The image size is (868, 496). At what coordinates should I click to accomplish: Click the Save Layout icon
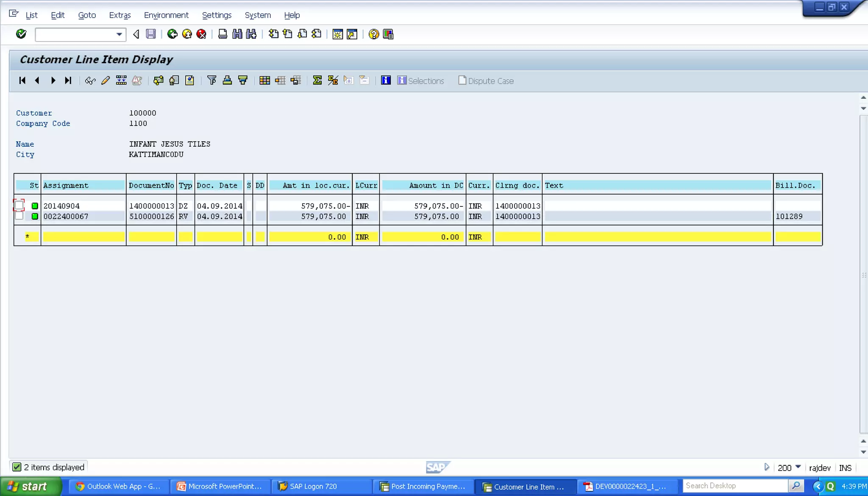point(296,81)
